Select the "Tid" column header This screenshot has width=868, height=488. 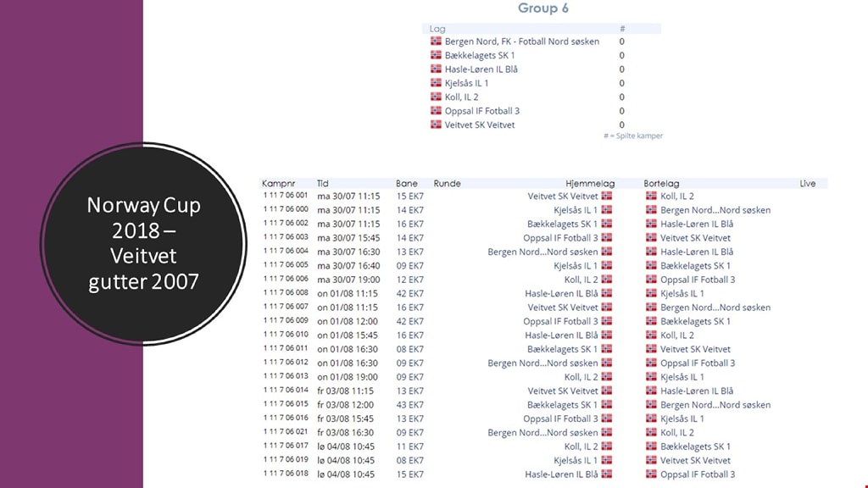(x=323, y=183)
